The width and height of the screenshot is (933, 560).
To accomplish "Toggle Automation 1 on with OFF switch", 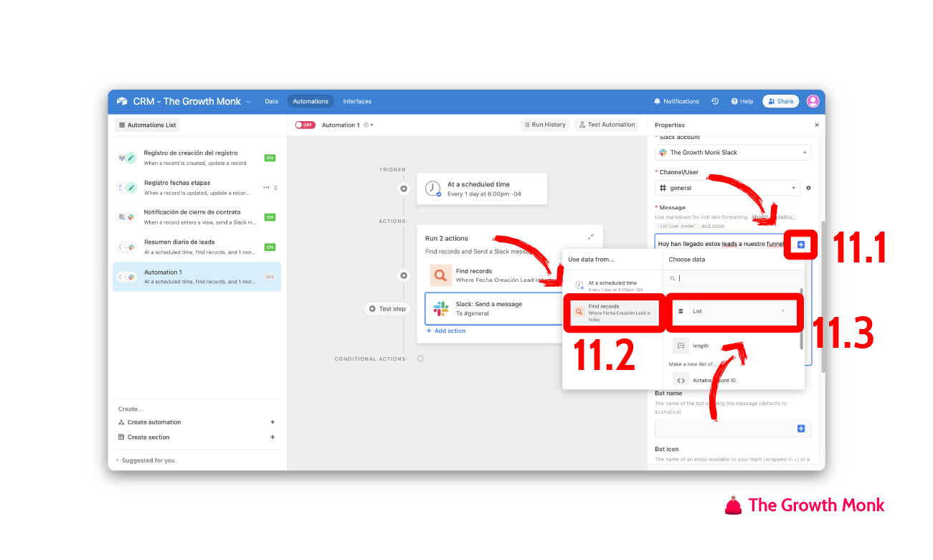I will [305, 125].
